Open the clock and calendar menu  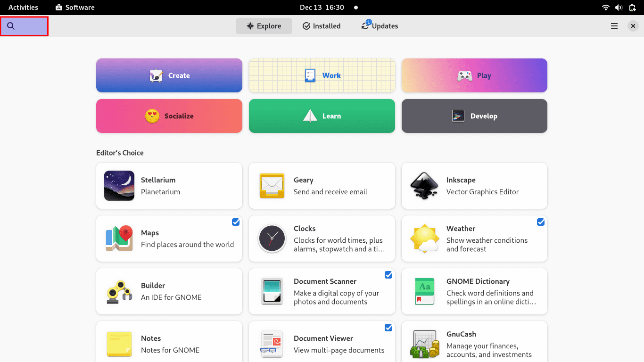click(x=322, y=8)
